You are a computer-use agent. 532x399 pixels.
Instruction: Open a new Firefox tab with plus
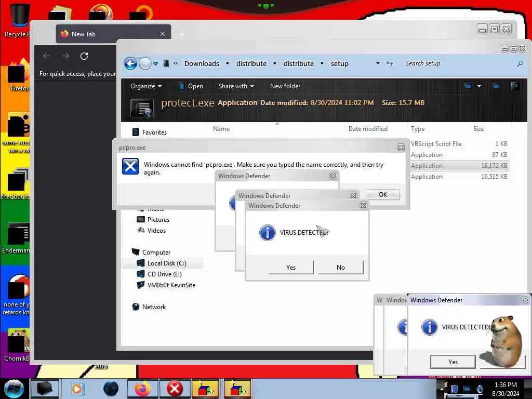pos(182,34)
